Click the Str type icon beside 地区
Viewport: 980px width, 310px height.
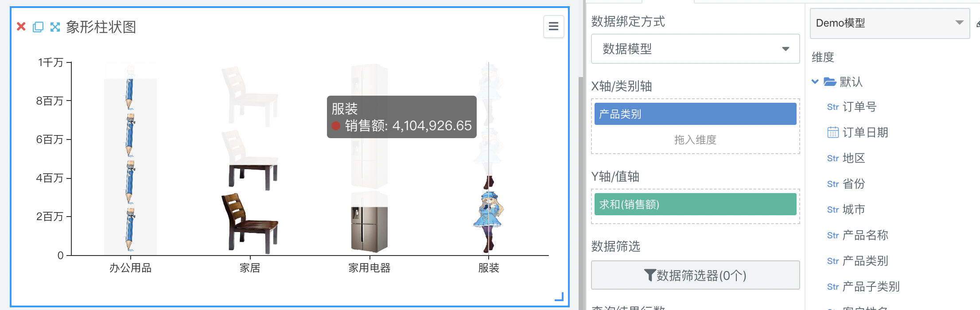[x=833, y=159]
